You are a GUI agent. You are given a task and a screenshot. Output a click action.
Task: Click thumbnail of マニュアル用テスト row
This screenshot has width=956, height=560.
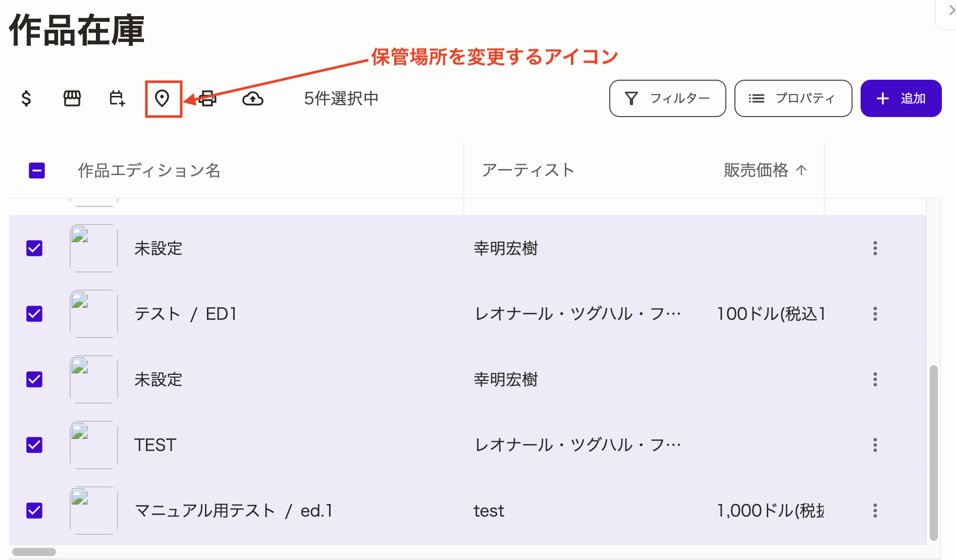(94, 511)
